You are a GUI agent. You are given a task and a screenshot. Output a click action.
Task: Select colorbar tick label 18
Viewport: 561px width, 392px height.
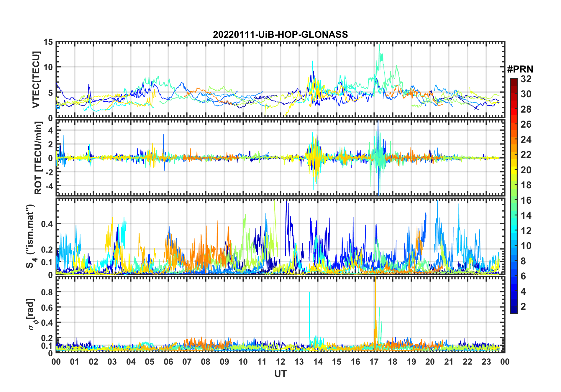point(526,185)
